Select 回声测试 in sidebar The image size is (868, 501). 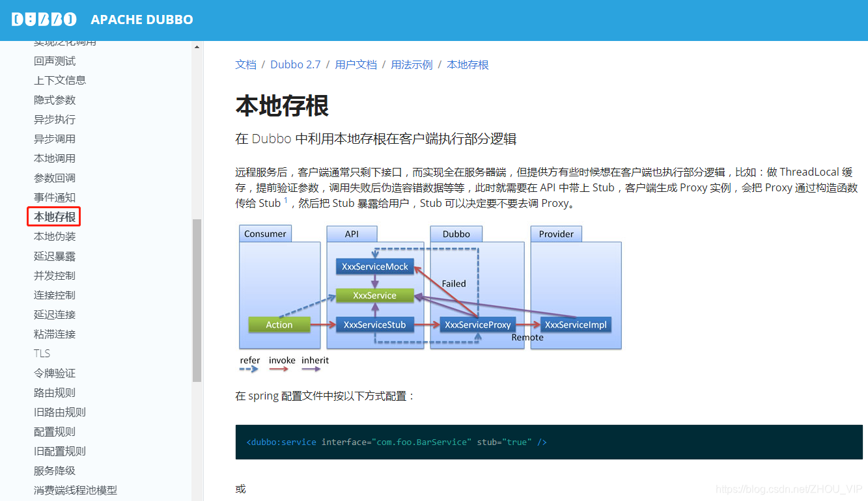click(x=55, y=61)
